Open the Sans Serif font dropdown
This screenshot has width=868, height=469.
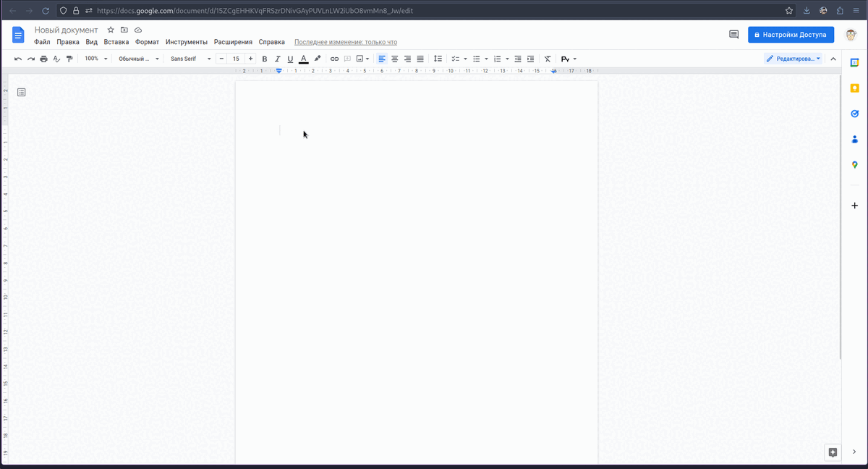pos(191,59)
